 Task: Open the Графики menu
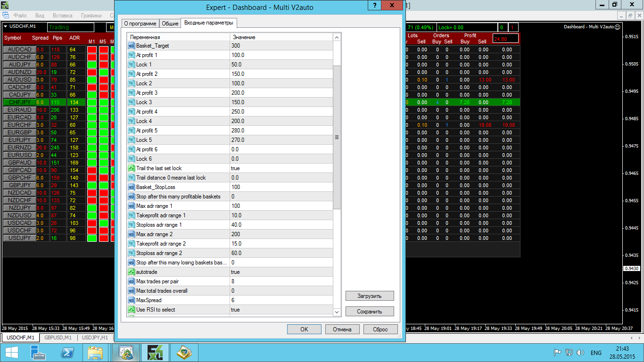click(91, 16)
